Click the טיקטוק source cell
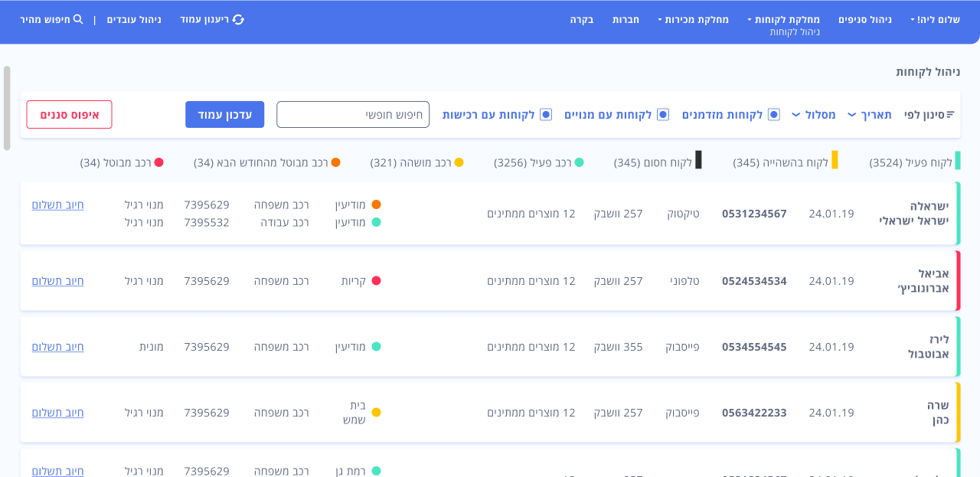 coord(683,214)
